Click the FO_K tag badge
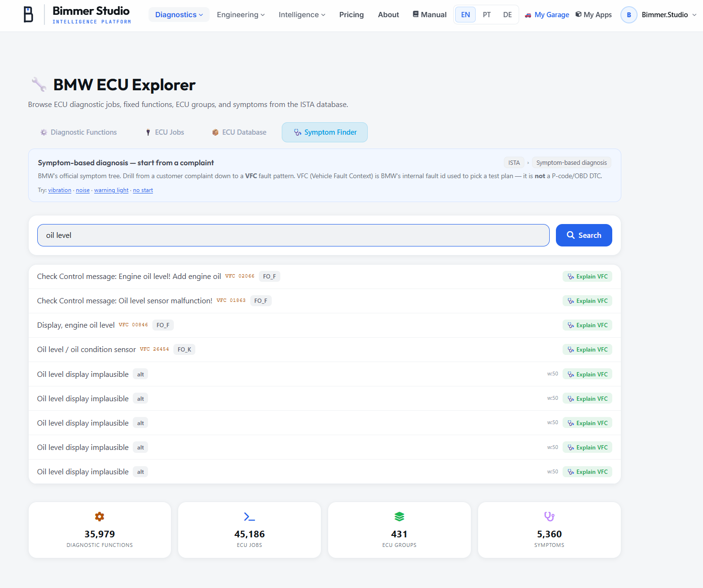Viewport: 703px width, 588px height. 184,350
